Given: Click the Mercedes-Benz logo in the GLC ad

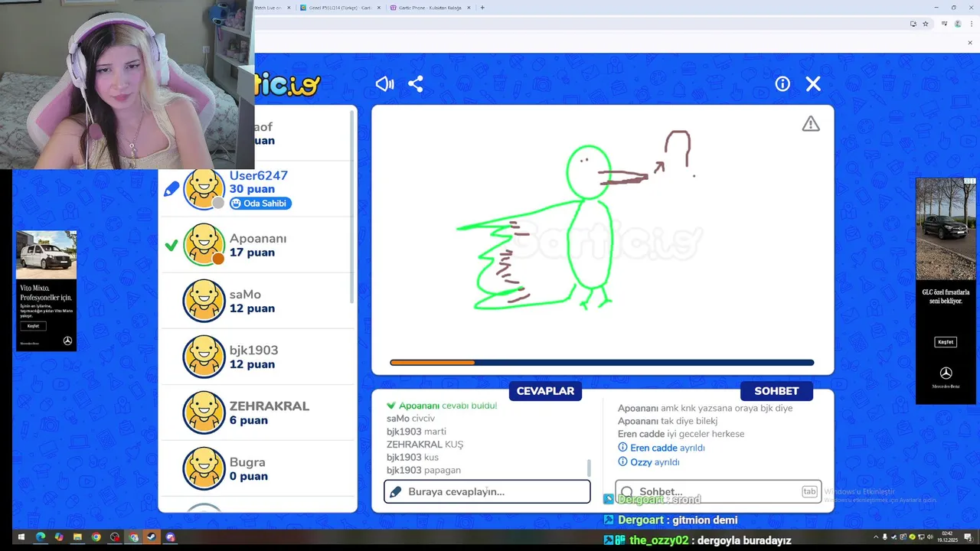Looking at the screenshot, I should pos(946,373).
